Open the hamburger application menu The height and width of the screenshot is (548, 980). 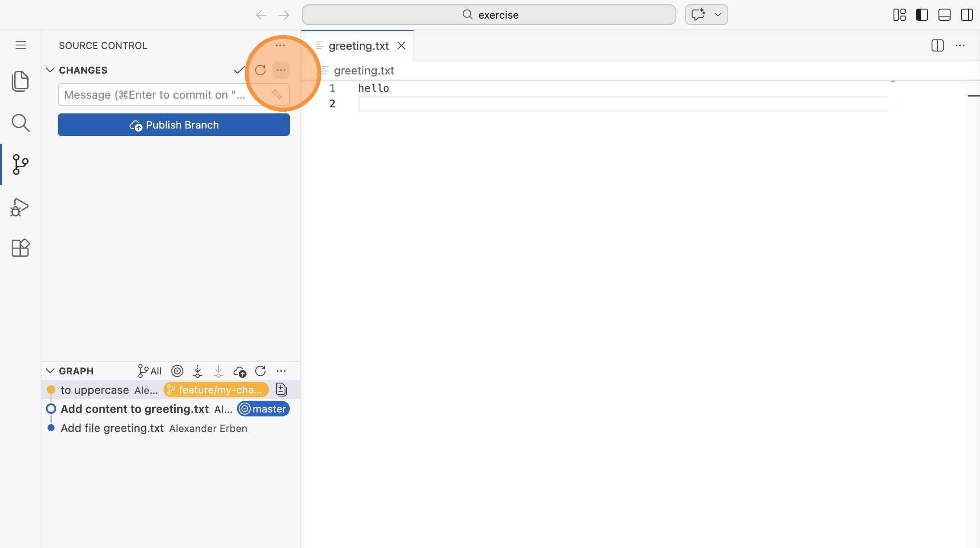pyautogui.click(x=21, y=45)
